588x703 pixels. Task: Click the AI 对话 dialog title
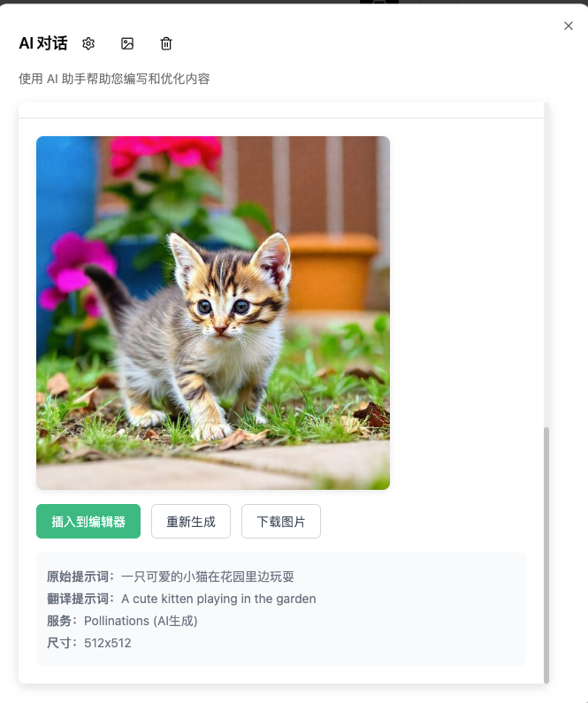point(43,43)
